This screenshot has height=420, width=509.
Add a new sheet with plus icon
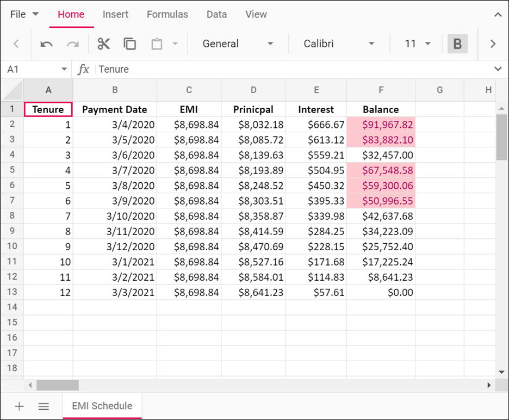tap(19, 406)
